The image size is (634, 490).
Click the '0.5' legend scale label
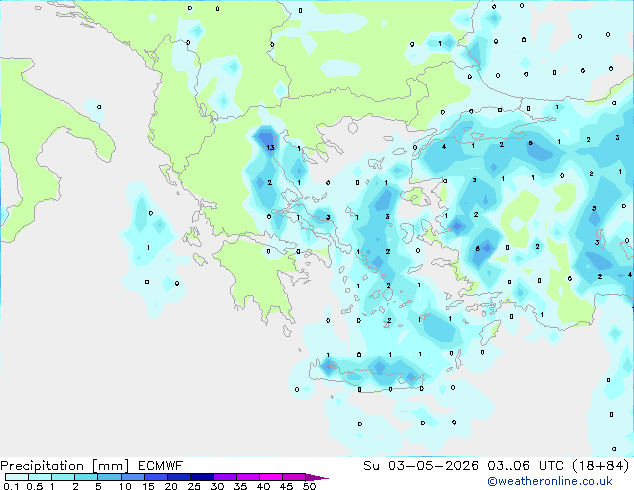pyautogui.click(x=34, y=486)
